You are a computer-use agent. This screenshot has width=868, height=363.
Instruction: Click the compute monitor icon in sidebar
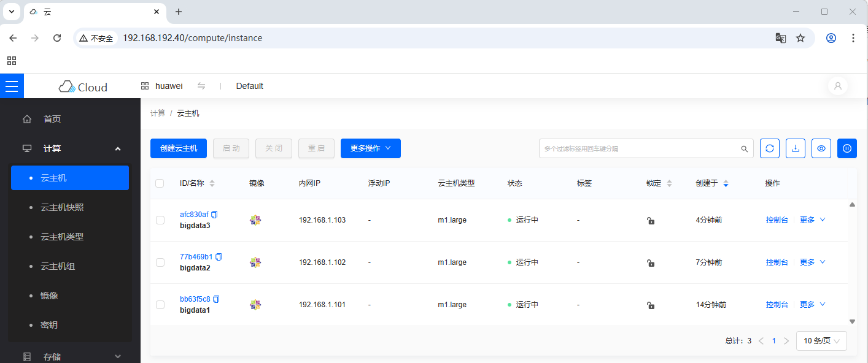coord(27,148)
